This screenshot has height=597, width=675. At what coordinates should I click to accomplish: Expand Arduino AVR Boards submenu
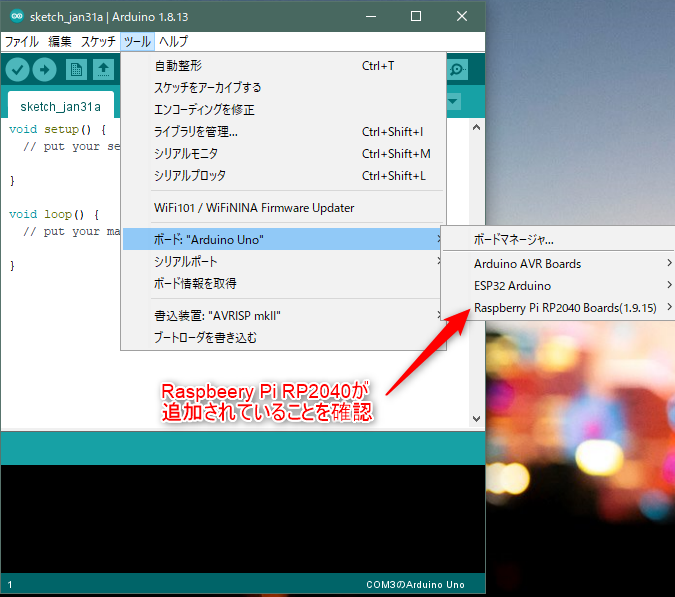click(x=559, y=263)
